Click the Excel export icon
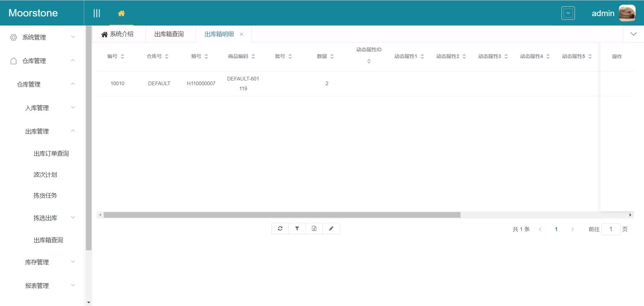This screenshot has width=644, height=306. point(314,228)
